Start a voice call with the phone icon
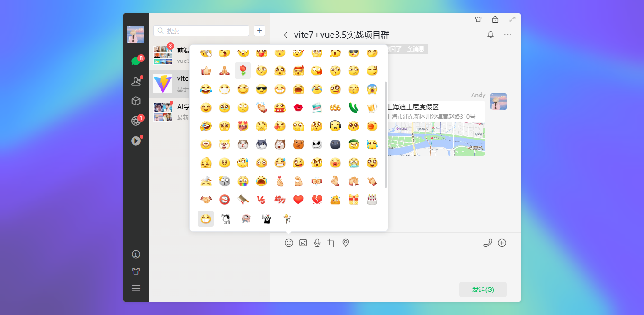644x315 pixels. point(488,243)
